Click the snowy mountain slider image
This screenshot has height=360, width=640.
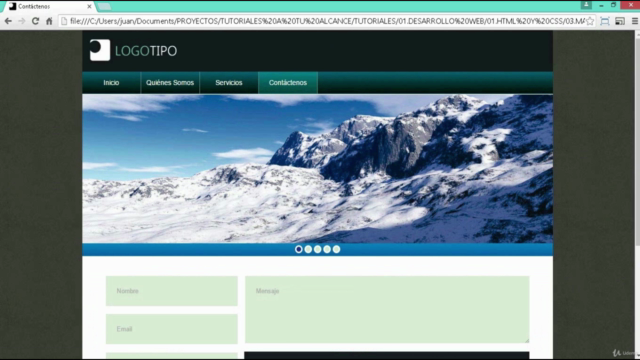[318, 169]
